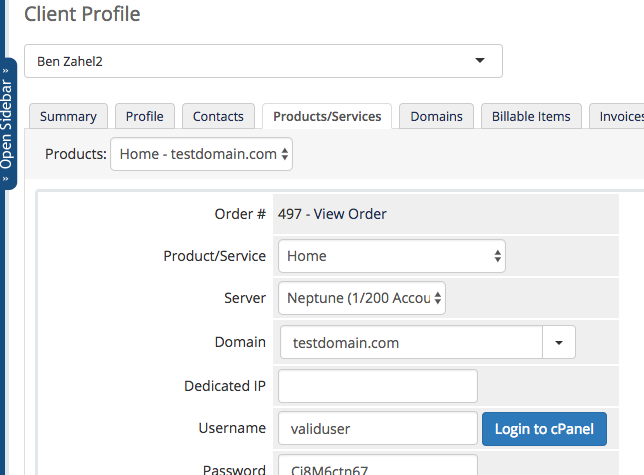The height and width of the screenshot is (475, 644).
Task: Go to the Domains tab
Action: click(x=436, y=117)
